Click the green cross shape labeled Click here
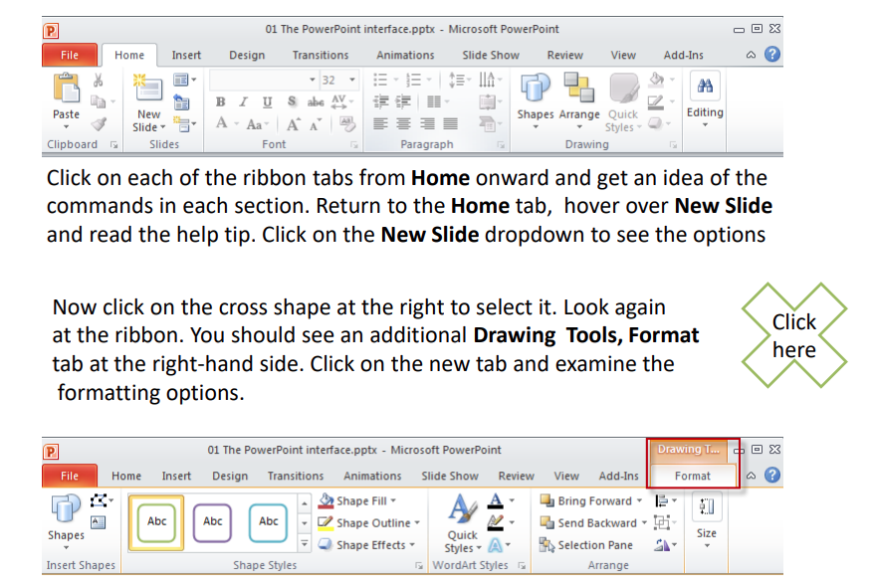The width and height of the screenshot is (875, 588). 793,336
